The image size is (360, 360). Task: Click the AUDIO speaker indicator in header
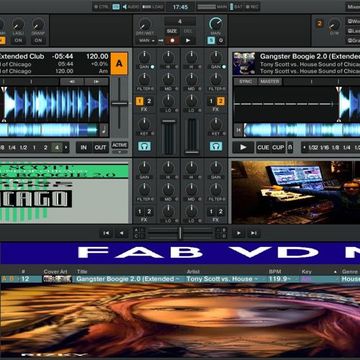click(x=130, y=7)
